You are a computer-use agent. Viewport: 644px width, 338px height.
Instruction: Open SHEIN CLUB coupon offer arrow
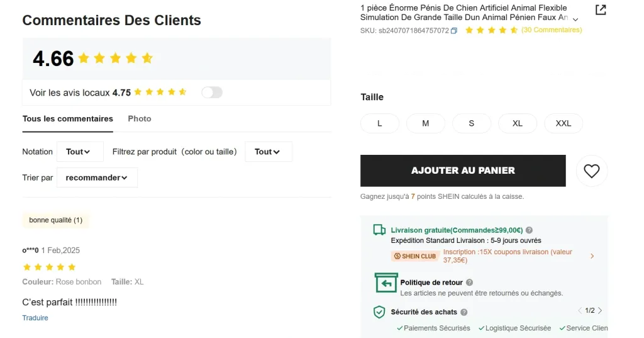point(592,256)
